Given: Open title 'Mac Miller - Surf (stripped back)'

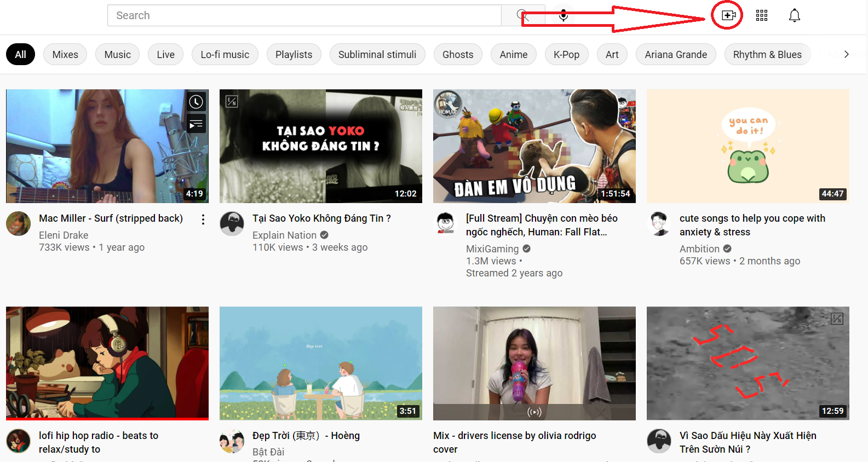Looking at the screenshot, I should click(x=111, y=218).
